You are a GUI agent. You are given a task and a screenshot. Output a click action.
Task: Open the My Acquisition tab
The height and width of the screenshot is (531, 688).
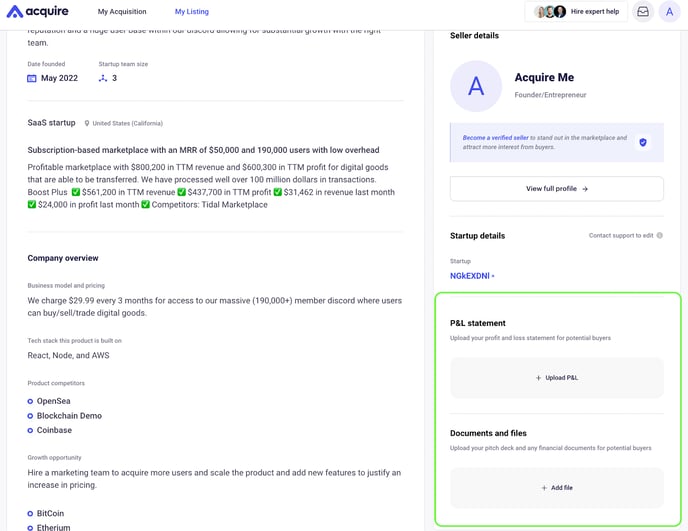(x=122, y=11)
